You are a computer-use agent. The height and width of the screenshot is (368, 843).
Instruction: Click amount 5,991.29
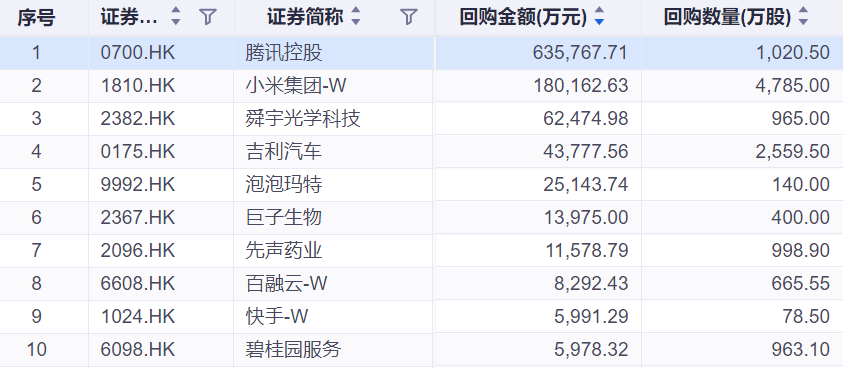click(591, 316)
